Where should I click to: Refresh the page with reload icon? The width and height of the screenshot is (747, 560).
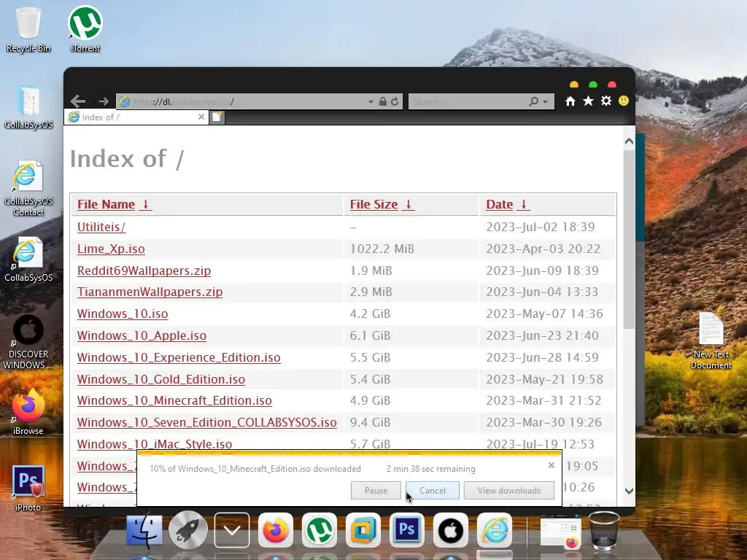click(395, 101)
